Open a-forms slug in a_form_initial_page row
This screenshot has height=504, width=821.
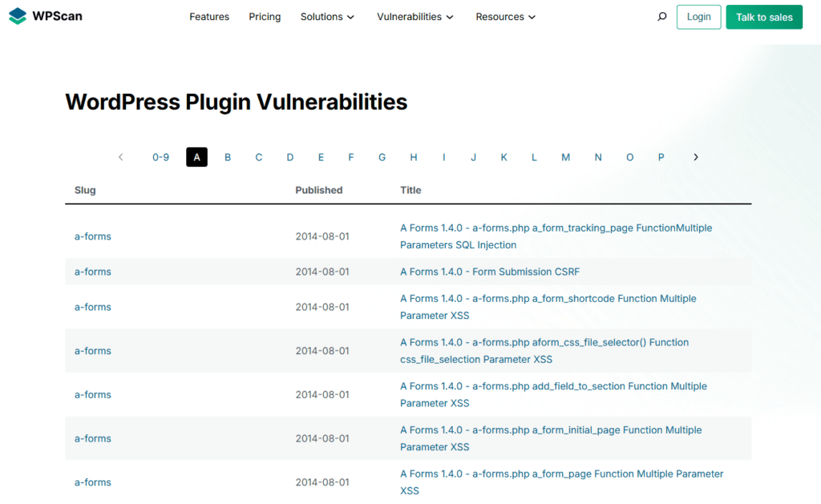93,438
